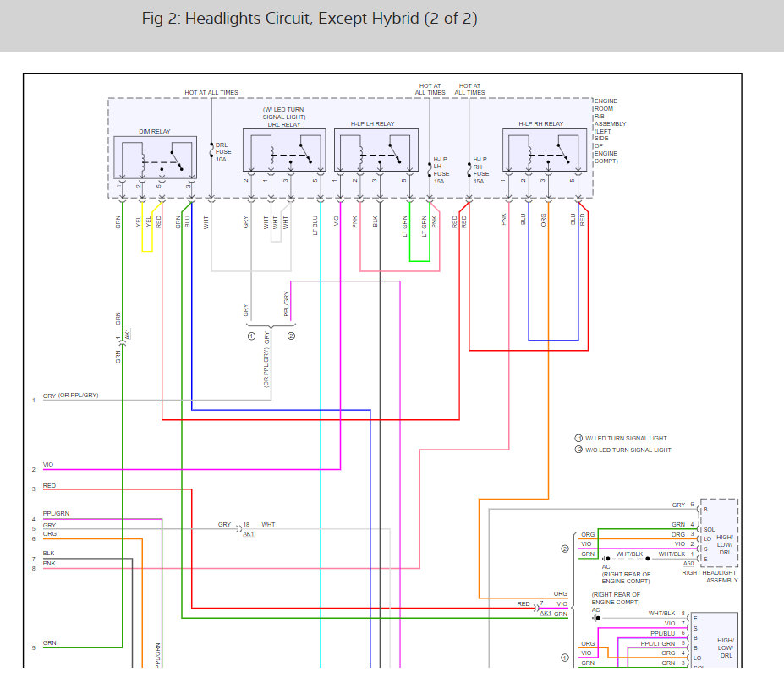784x688 pixels.
Task: Select the H-LP LH RELAY symbol
Action: (x=376, y=150)
